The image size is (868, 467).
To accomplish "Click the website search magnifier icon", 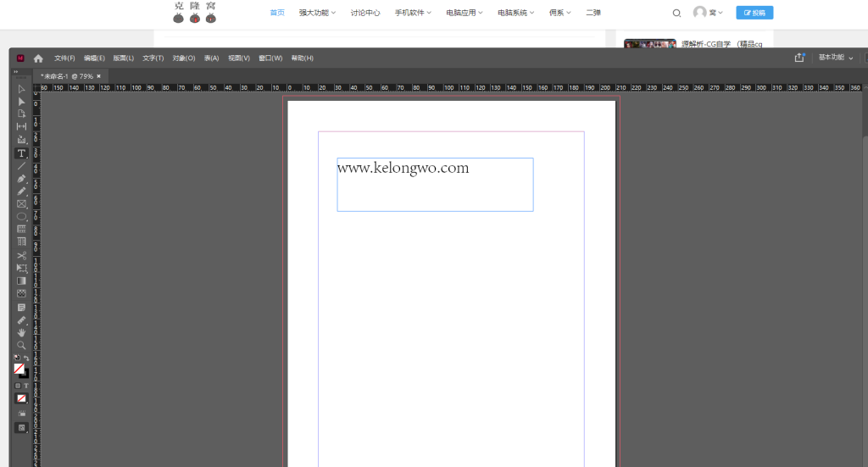I will pyautogui.click(x=676, y=13).
